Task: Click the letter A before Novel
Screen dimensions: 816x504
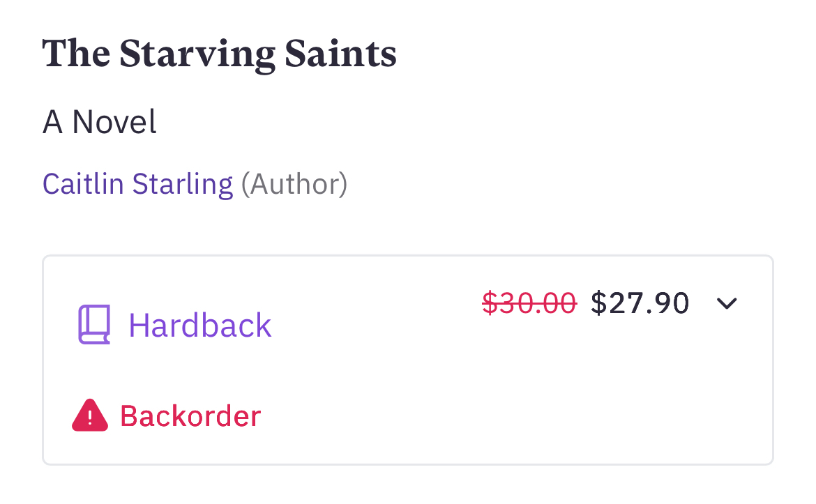Action: click(x=52, y=122)
